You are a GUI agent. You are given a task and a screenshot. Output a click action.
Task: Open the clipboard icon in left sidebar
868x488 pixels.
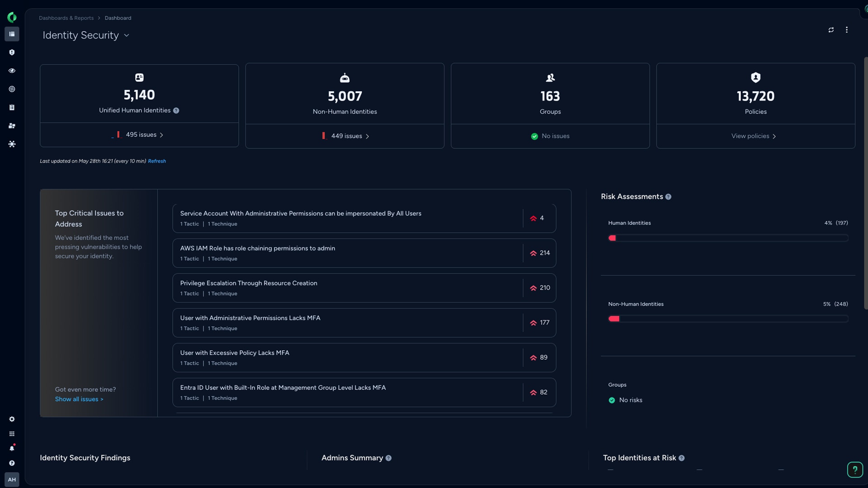pos(12,108)
